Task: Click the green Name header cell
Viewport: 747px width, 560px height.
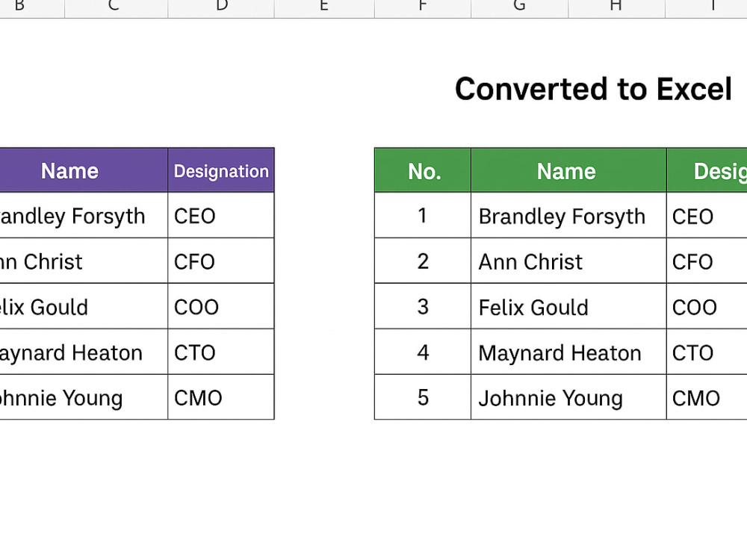Action: click(x=568, y=170)
